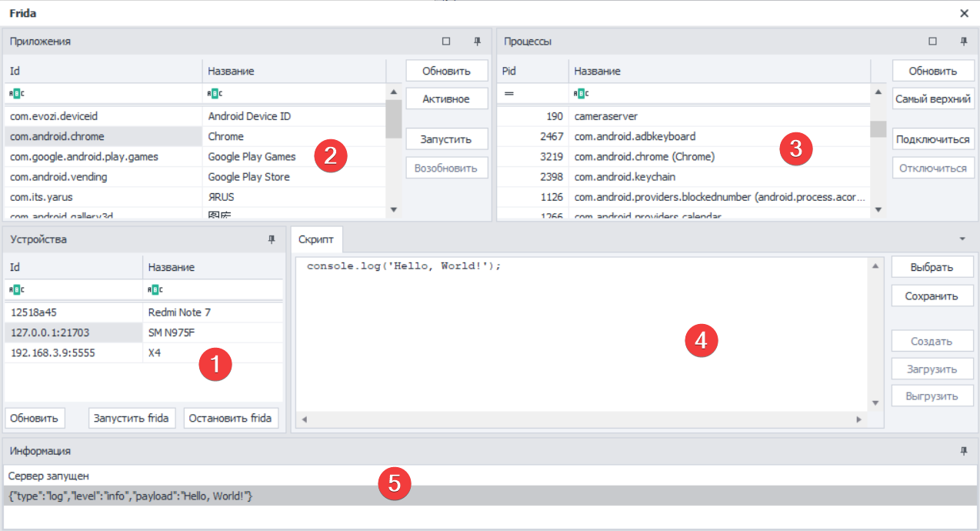Click Запустить frida button

[x=132, y=419]
